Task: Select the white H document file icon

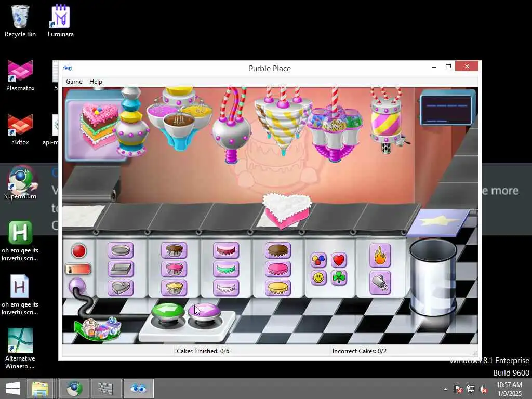Action: 20,295
